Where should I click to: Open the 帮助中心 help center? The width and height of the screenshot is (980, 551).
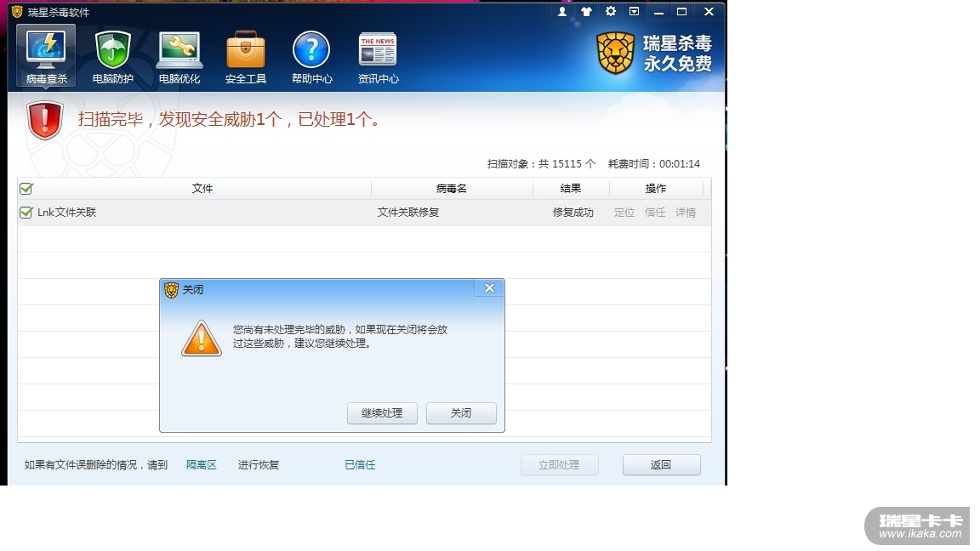click(311, 56)
